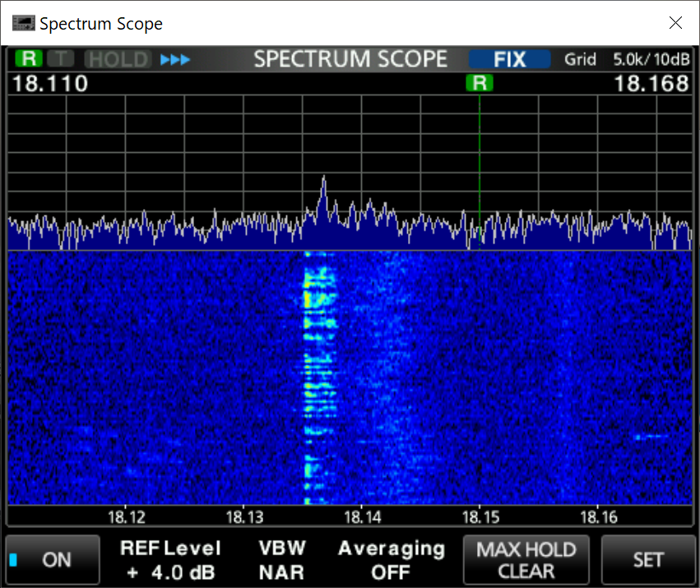Viewport: 700px width, 588px height.
Task: Click the 18.14 frequency axis label
Action: [362, 516]
